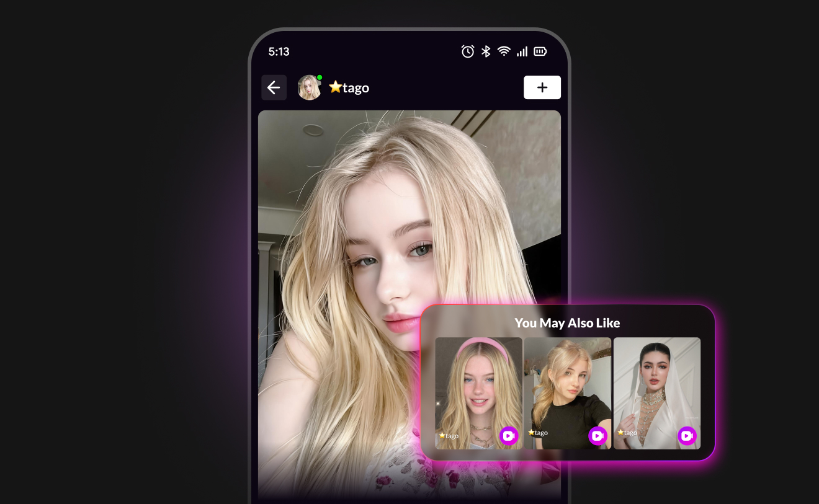Click the tago label on white veil thumbnail
This screenshot has width=819, height=504.
coord(627,433)
